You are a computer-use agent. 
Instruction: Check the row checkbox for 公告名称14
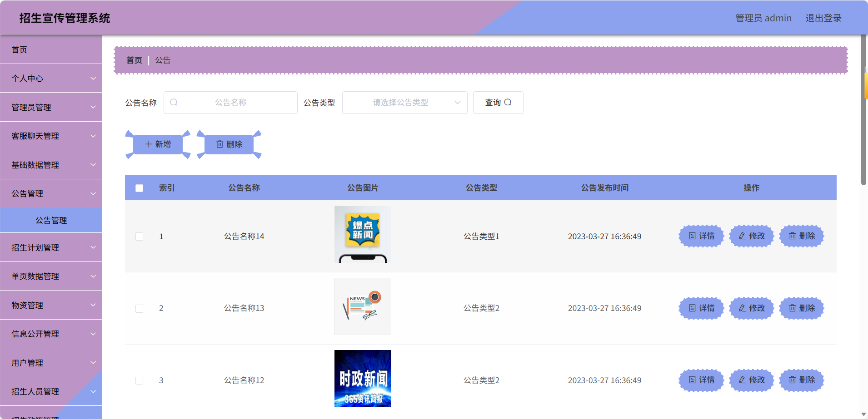(x=140, y=237)
